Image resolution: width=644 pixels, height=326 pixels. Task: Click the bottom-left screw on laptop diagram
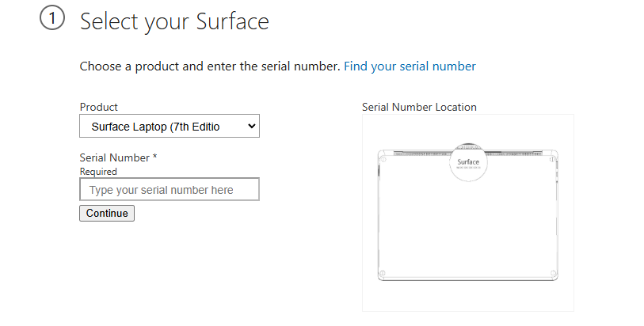point(383,273)
